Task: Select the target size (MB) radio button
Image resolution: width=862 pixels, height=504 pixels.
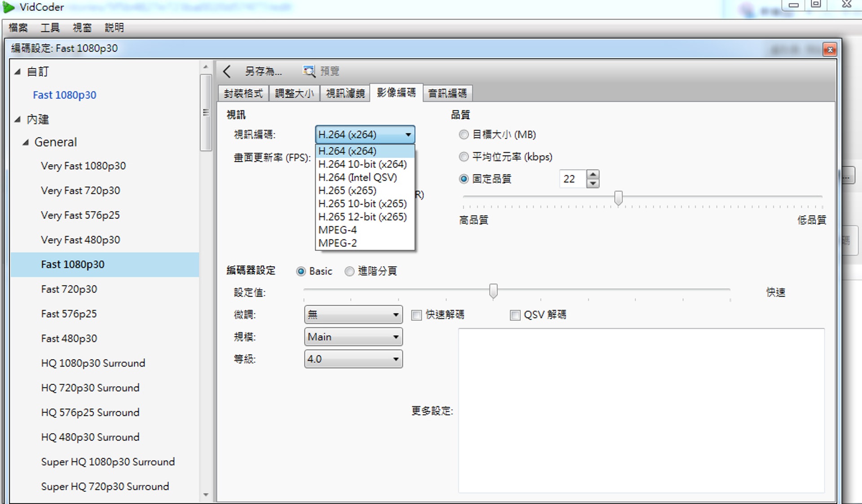Action: tap(464, 135)
